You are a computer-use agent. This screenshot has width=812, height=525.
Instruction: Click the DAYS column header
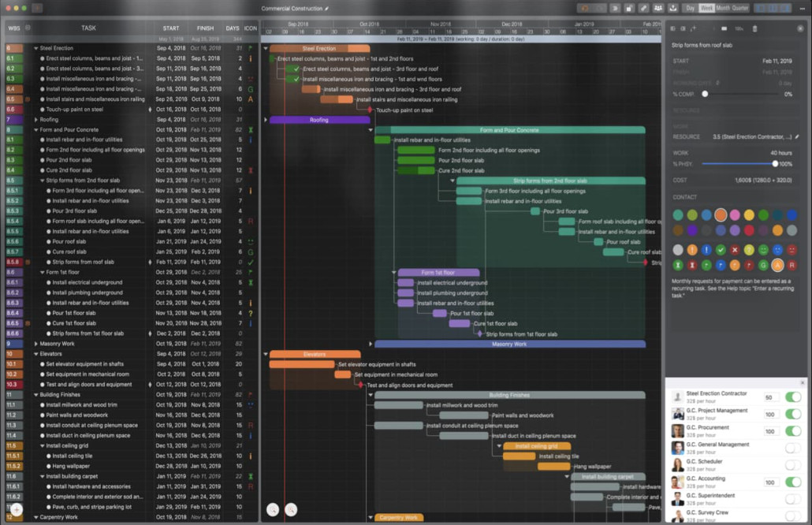233,28
